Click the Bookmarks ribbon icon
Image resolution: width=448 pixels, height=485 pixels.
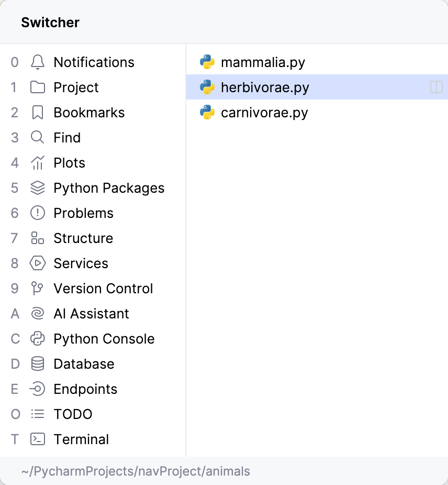[38, 113]
